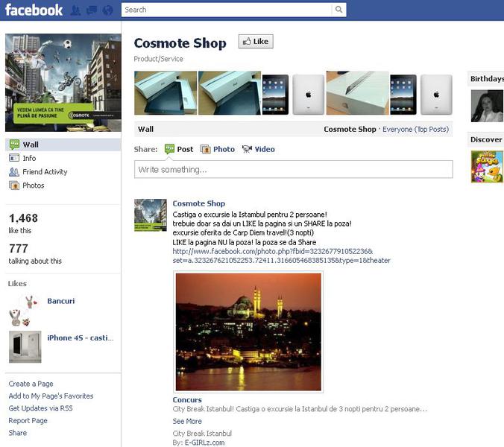Click the Video camera share icon
This screenshot has height=447, width=504.
(x=247, y=149)
